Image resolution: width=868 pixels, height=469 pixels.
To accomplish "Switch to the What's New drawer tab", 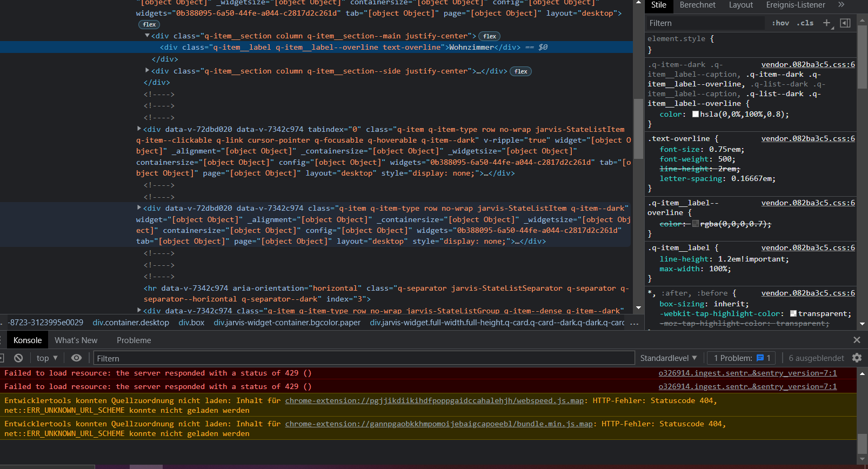I will tap(76, 340).
